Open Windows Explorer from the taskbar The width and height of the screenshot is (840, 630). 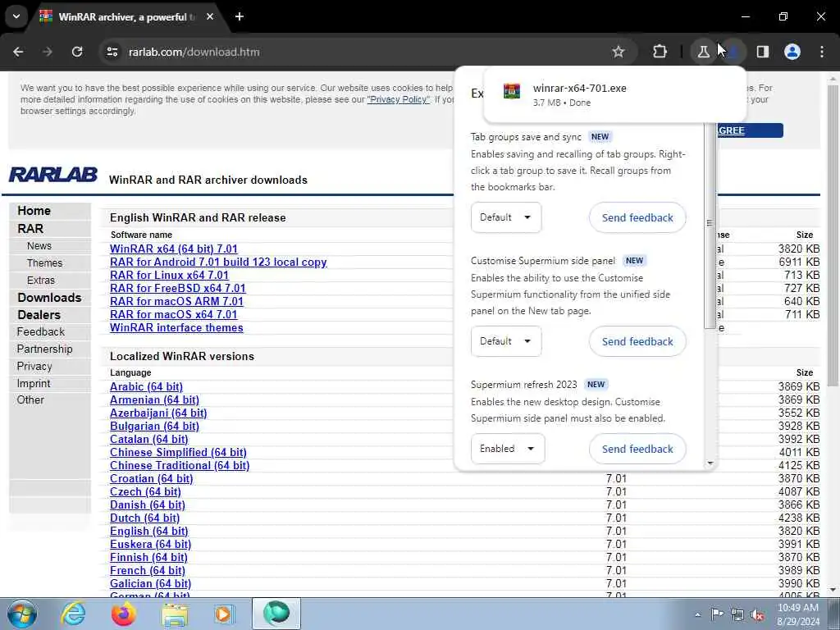(x=176, y=614)
